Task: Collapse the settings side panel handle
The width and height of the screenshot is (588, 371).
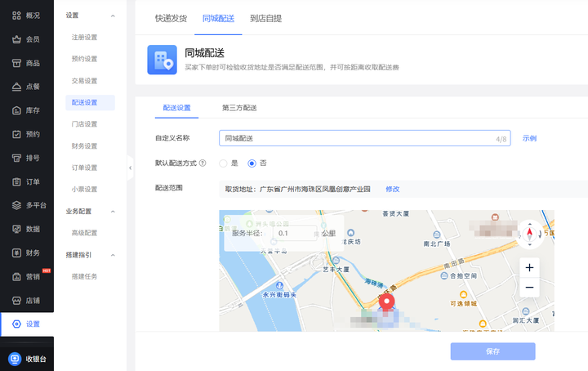Action: [x=131, y=168]
